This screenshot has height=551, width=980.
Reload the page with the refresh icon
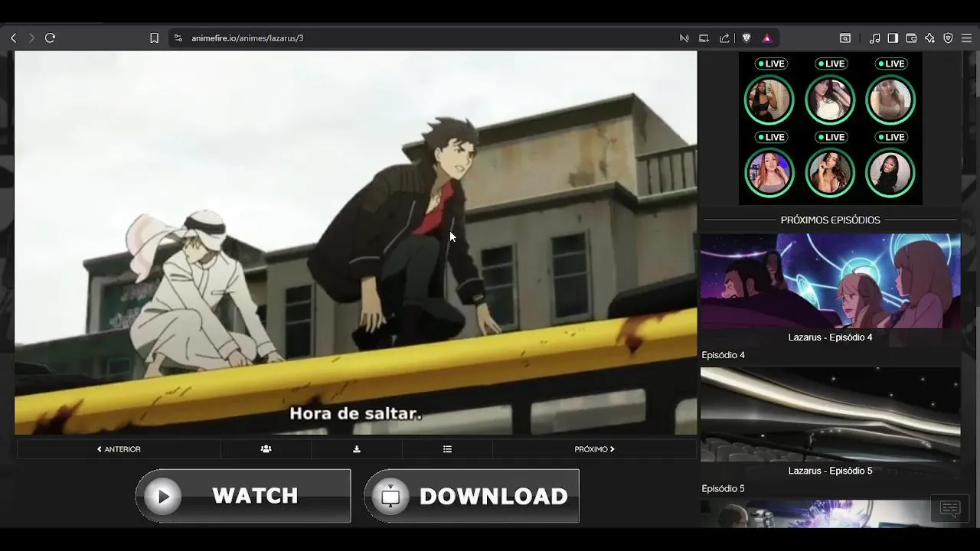tap(51, 37)
